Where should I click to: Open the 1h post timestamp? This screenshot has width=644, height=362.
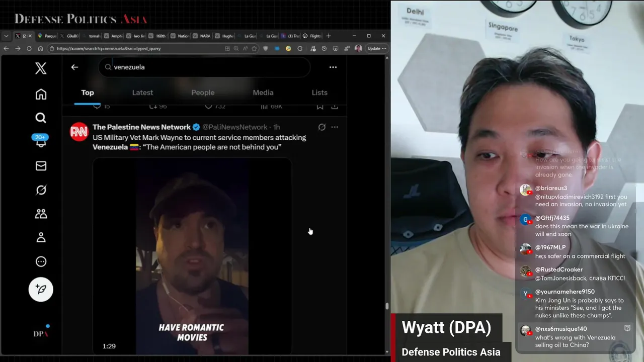277,127
